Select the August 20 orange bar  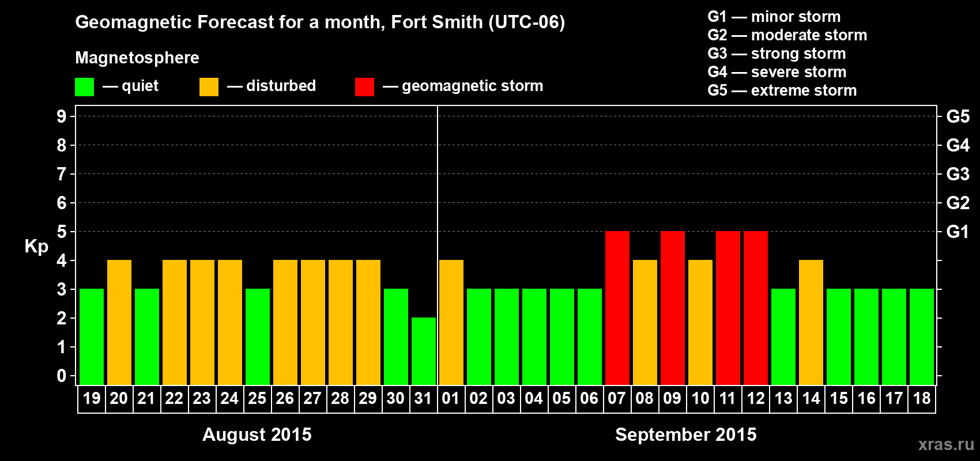click(119, 322)
